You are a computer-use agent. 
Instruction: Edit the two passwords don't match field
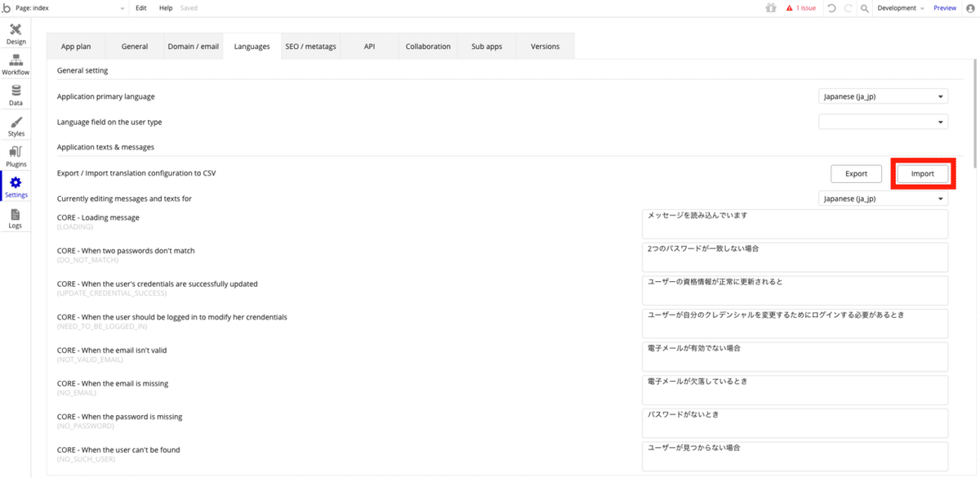tap(795, 257)
